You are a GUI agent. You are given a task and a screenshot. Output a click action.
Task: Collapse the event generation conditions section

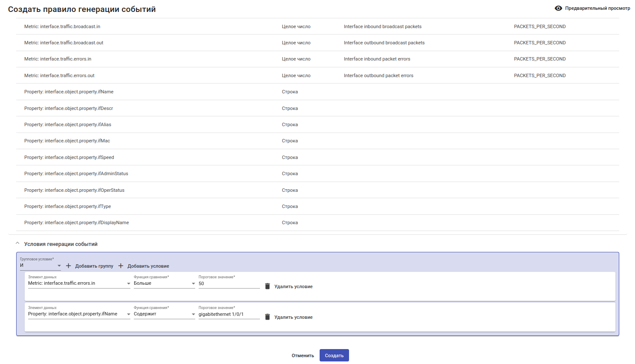pos(17,244)
